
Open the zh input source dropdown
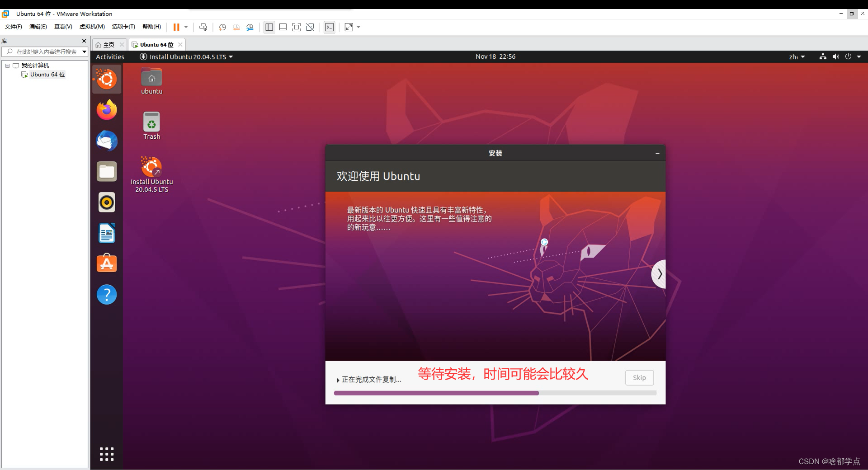797,56
